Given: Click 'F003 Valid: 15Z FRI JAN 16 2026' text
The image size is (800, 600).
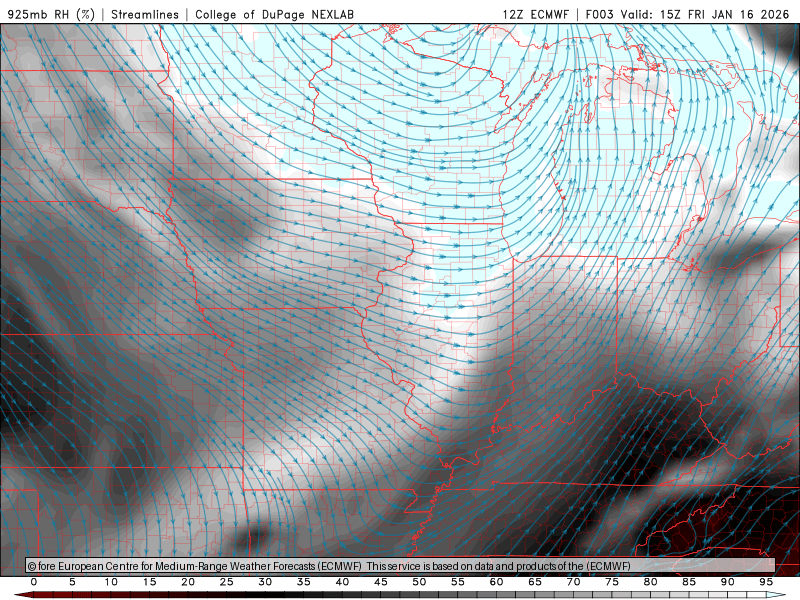Looking at the screenshot, I should point(687,14).
